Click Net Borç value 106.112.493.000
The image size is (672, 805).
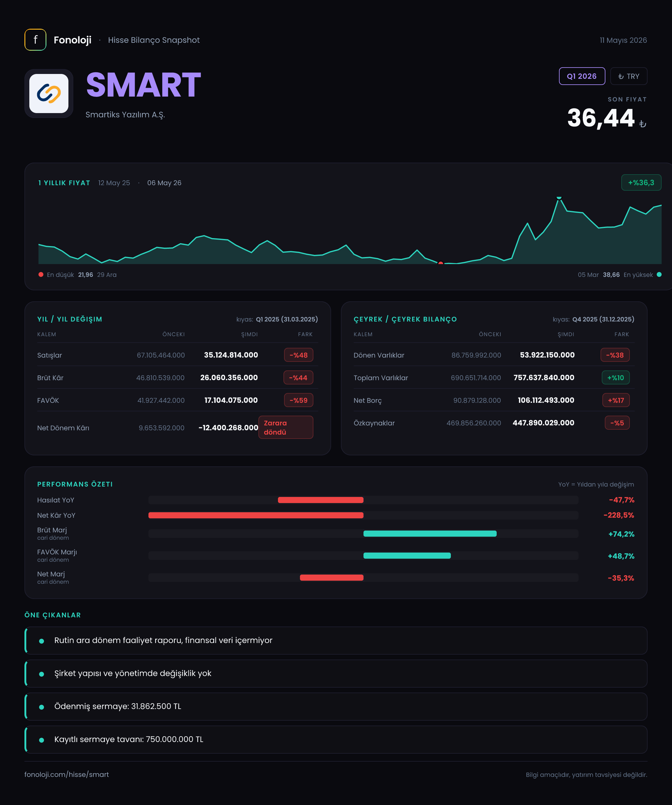[x=546, y=400]
